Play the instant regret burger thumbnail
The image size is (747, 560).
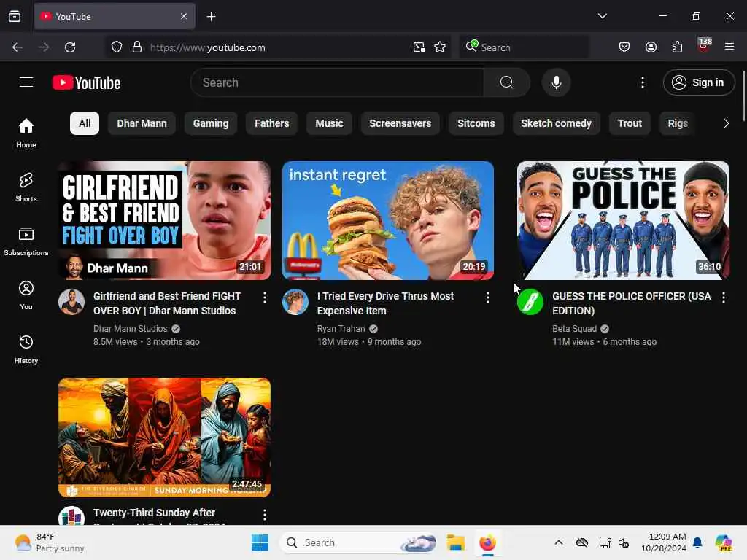(388, 220)
